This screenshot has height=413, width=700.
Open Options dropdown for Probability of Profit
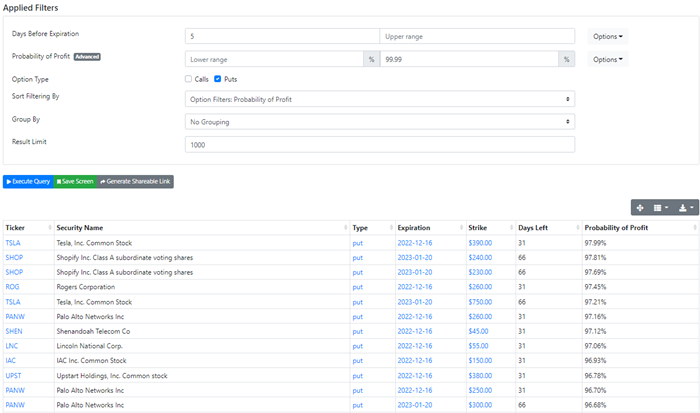[x=608, y=59]
